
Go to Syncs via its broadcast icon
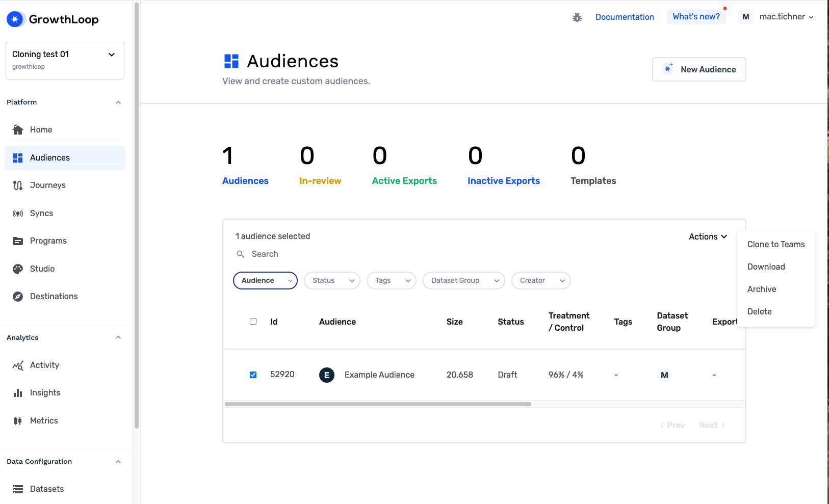18,214
